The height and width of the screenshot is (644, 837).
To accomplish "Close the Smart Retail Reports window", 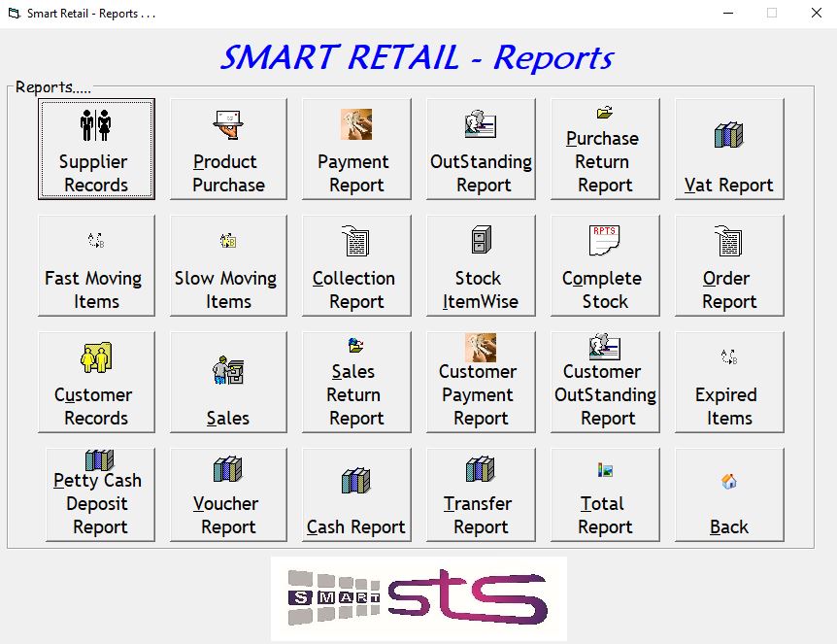I will coord(817,14).
